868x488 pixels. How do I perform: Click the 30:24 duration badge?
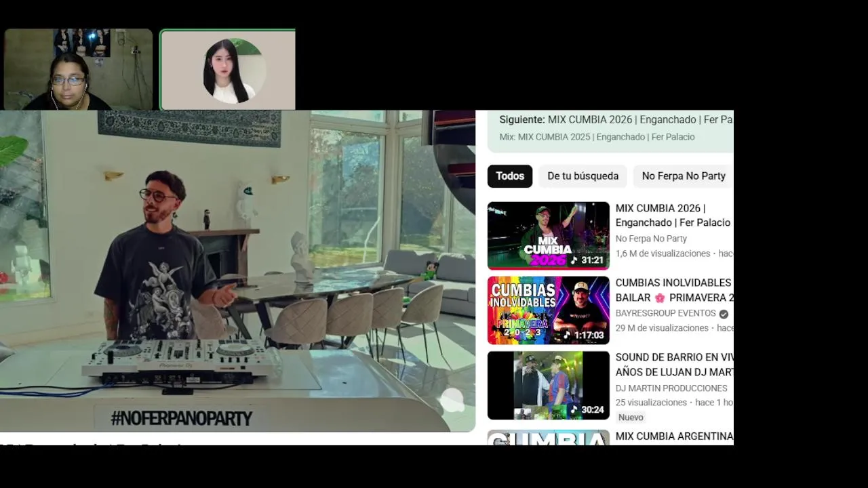point(587,409)
